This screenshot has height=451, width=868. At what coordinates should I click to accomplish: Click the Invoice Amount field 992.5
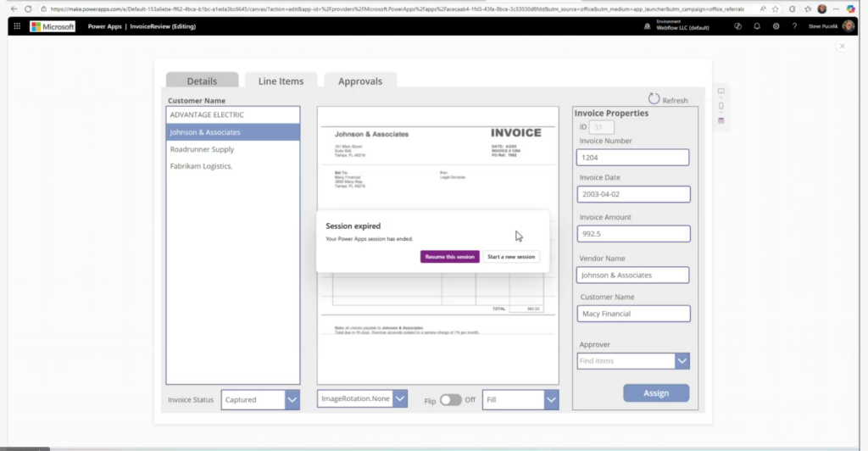pos(633,233)
